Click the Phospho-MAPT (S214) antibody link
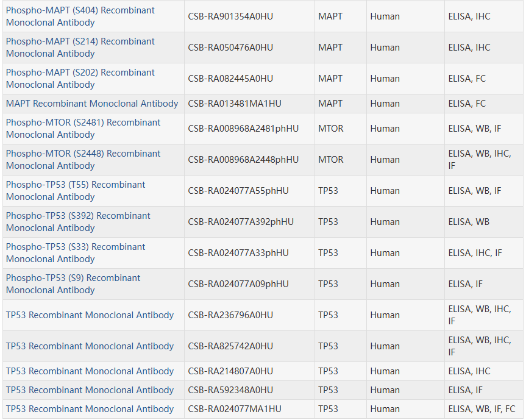Screen dimensions: 526x420 80,41
